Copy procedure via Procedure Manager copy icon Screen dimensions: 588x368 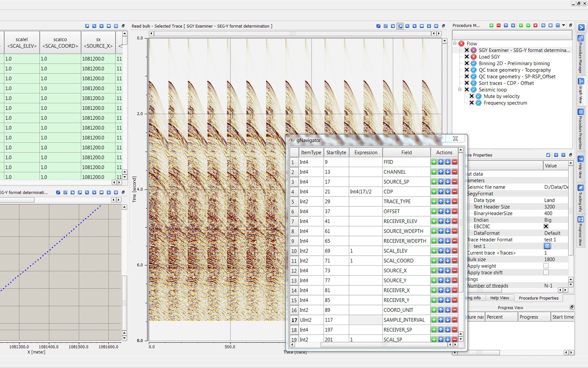click(x=543, y=25)
